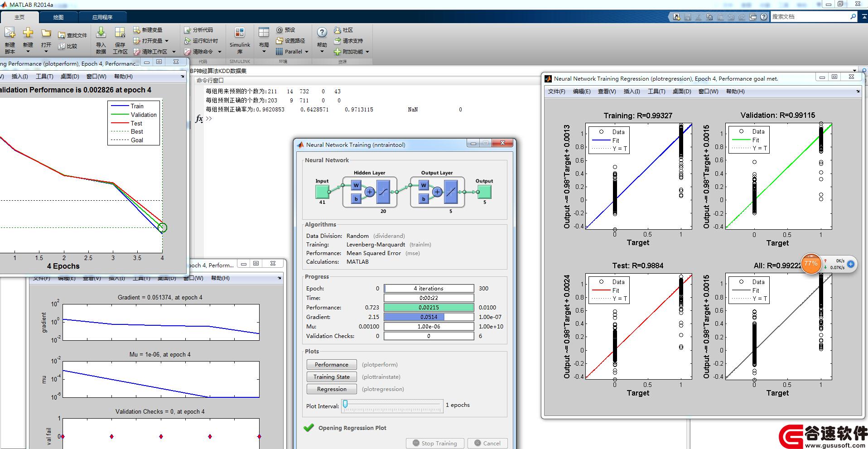Open 编辑(E) menu in Regression window
This screenshot has width=868, height=449.
pos(582,92)
